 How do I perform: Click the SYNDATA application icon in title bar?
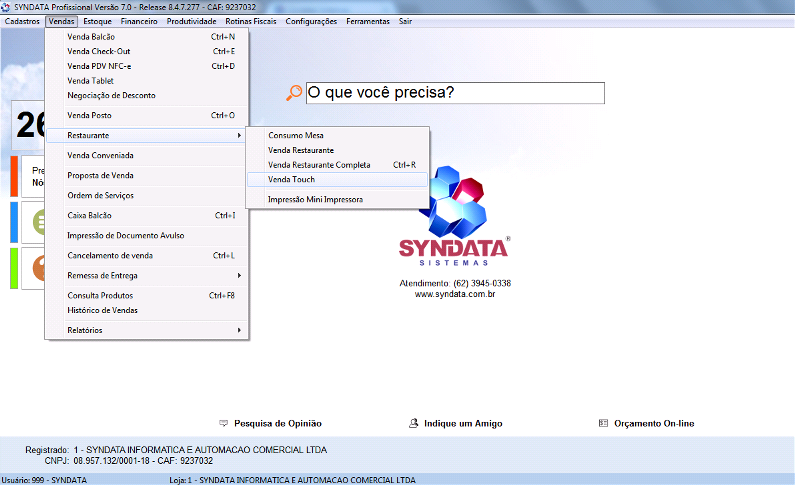tap(6, 7)
